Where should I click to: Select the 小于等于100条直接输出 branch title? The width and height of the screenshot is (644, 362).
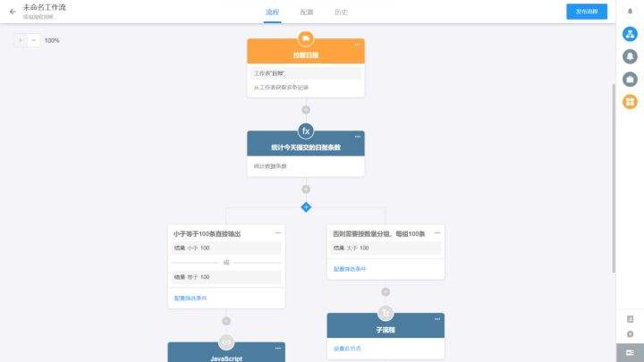207,233
